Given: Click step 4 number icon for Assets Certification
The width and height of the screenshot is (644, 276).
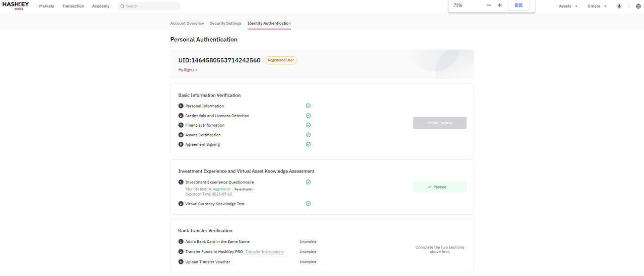Looking at the screenshot, I should click(x=181, y=135).
